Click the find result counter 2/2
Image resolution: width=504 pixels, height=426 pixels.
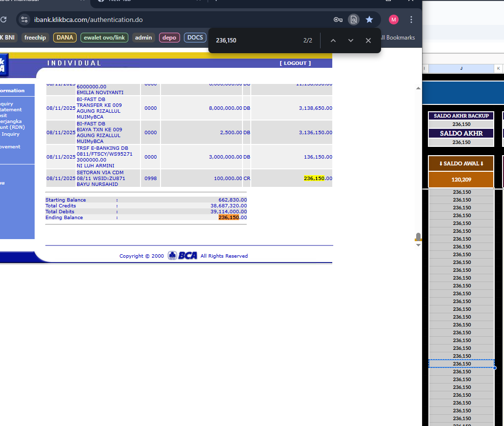(x=307, y=41)
